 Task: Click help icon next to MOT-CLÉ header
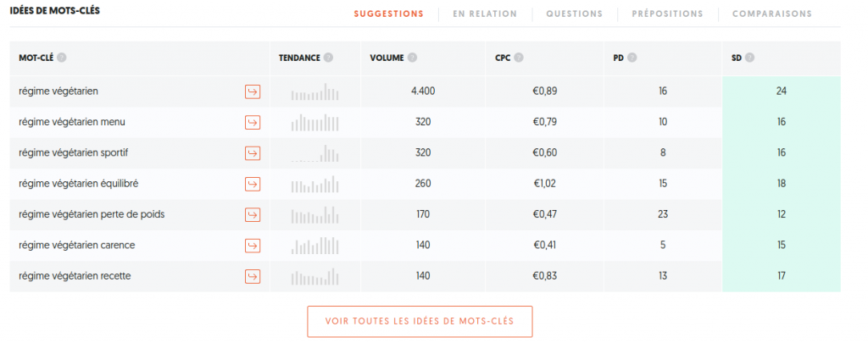tap(62, 58)
